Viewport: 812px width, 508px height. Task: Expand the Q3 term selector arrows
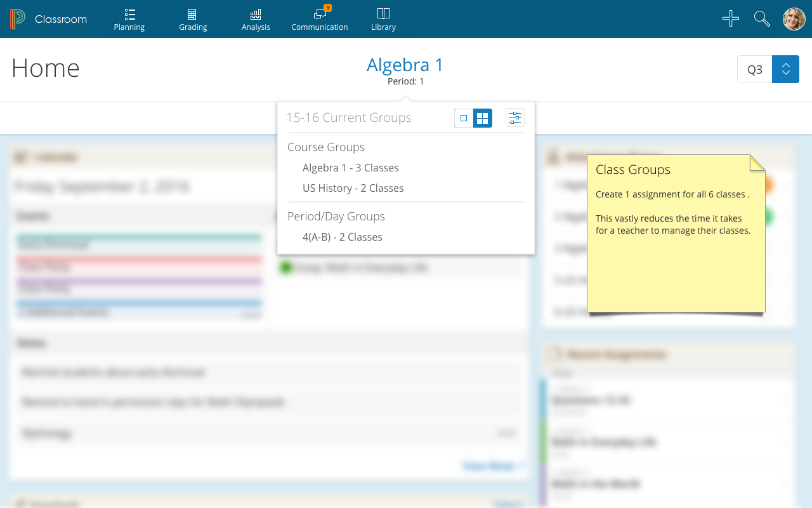[x=785, y=69]
